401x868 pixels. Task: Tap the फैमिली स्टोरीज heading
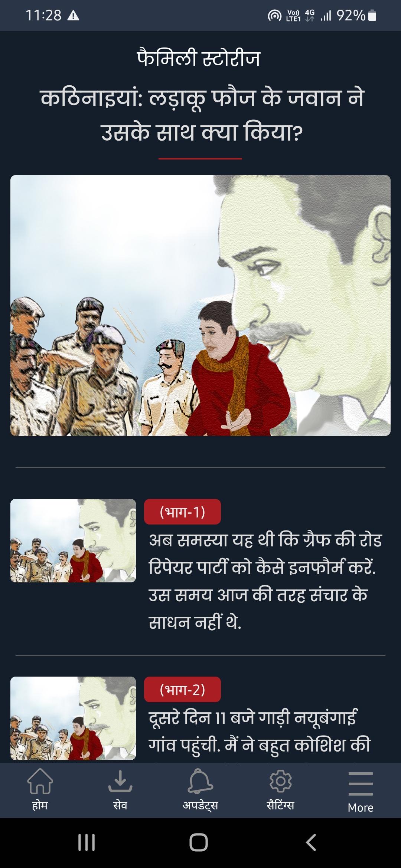pyautogui.click(x=199, y=59)
